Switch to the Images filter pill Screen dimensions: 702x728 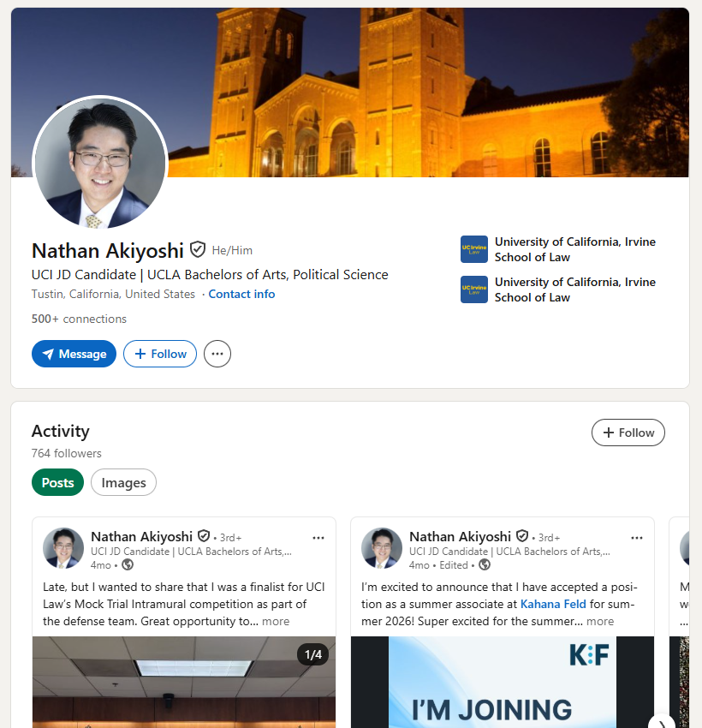coord(123,483)
